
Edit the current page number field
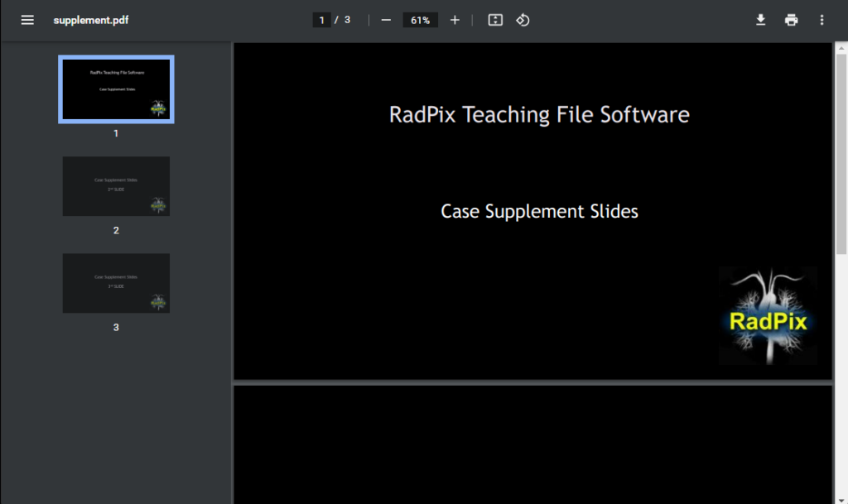[x=321, y=20]
